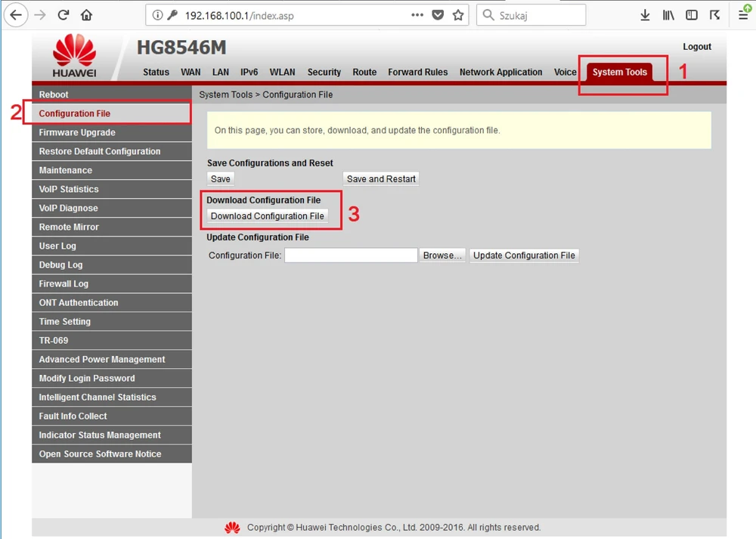Open the Firefox hamburger menu

click(x=743, y=15)
